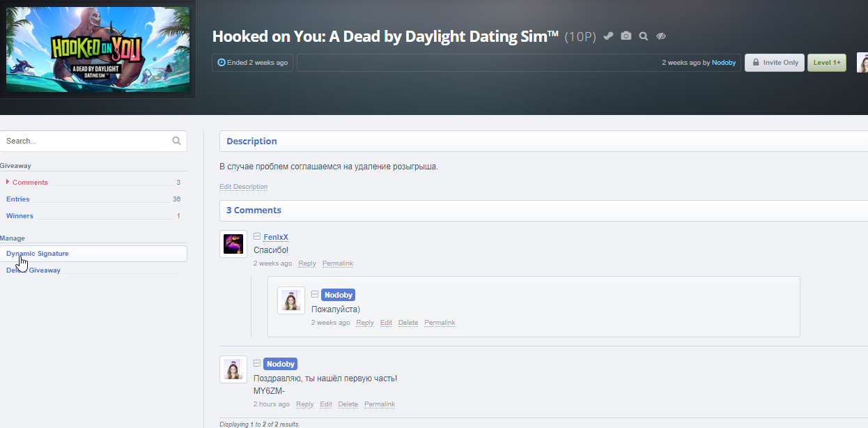Click Delete Giveaway under Manage
This screenshot has width=868, height=428.
pyautogui.click(x=93, y=270)
